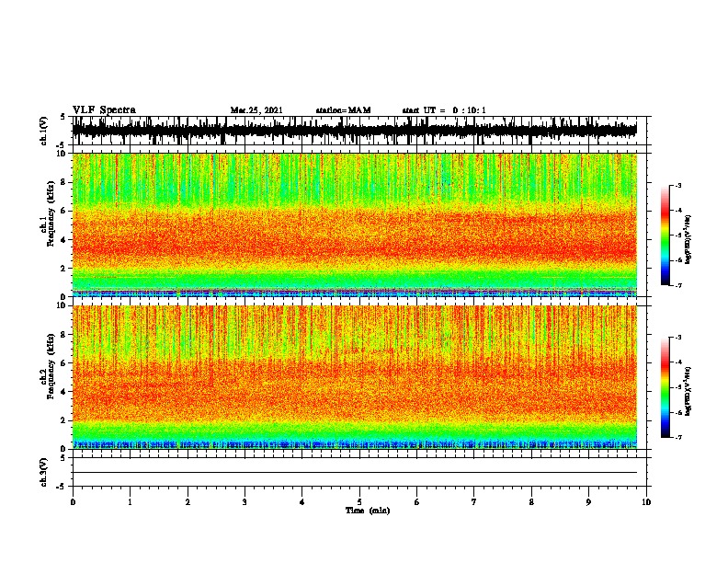Click the "ch.3(V)" axis label
The width and height of the screenshot is (728, 563).
43,472
